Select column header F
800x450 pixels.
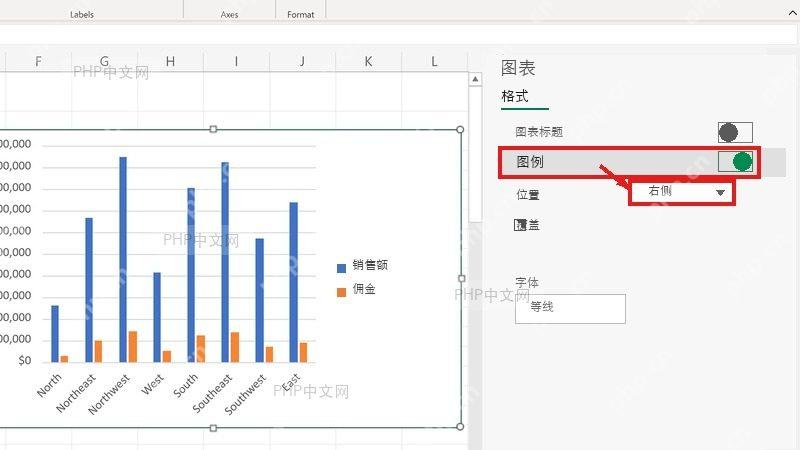coord(38,62)
